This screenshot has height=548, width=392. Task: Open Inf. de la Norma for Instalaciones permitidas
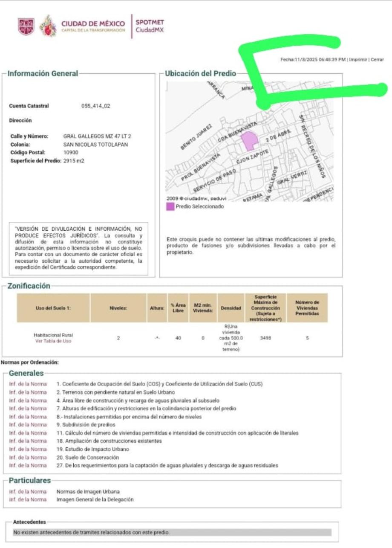28,417
